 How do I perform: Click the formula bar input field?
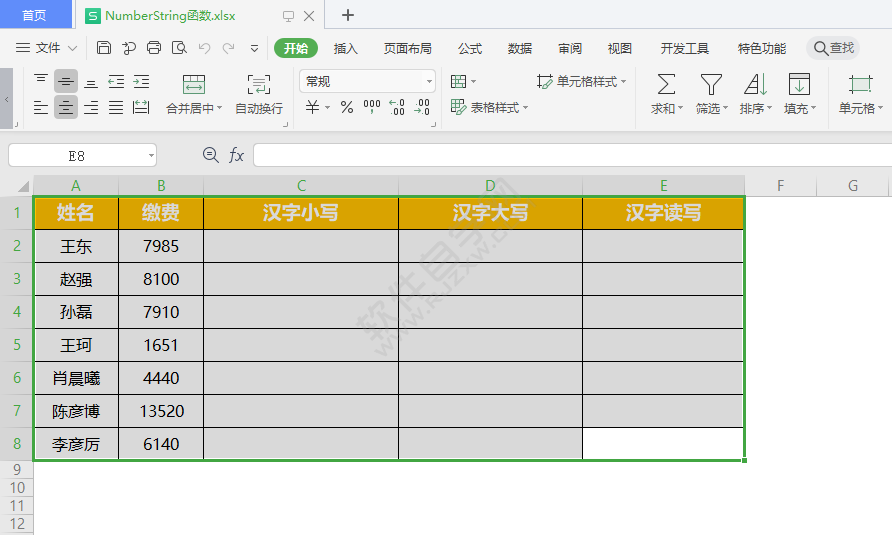click(x=572, y=155)
